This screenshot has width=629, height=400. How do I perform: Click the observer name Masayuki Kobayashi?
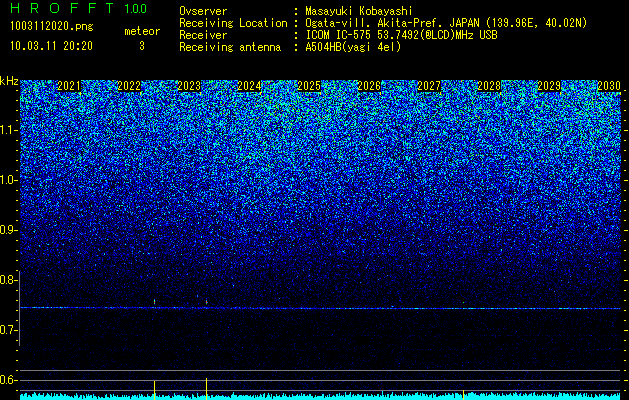(x=359, y=11)
